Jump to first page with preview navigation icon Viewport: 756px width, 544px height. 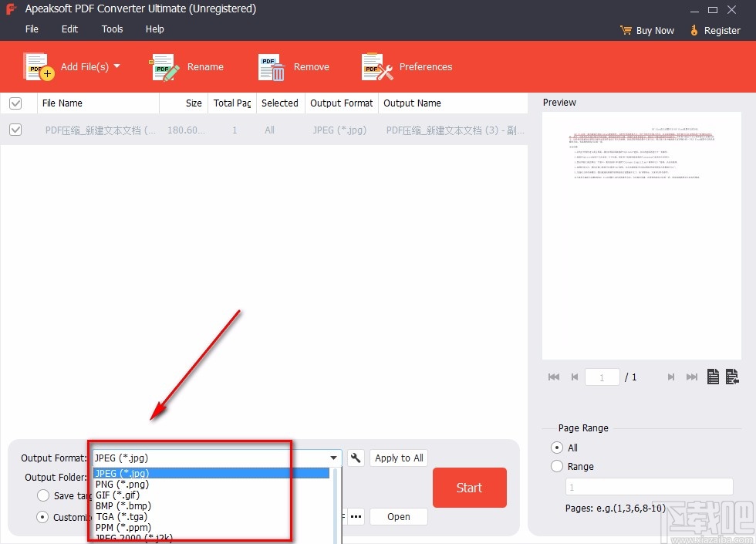(x=553, y=377)
